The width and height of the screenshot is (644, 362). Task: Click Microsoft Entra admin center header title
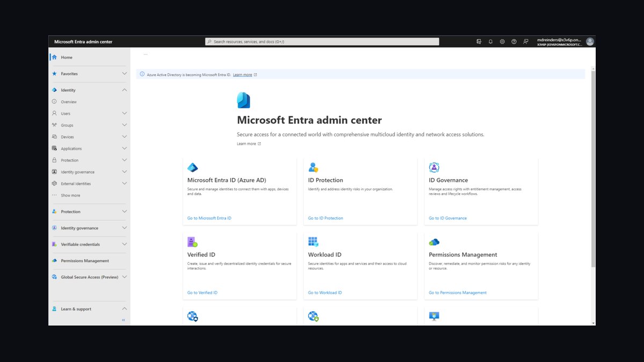[x=83, y=41]
